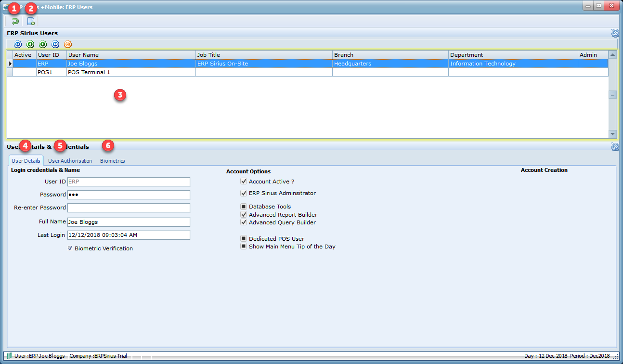Click the users grid scroll down arrow

[612, 134]
